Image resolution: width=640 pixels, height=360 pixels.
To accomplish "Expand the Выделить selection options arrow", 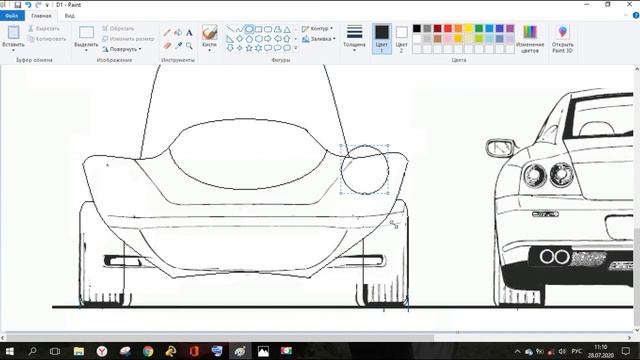I will [x=86, y=51].
